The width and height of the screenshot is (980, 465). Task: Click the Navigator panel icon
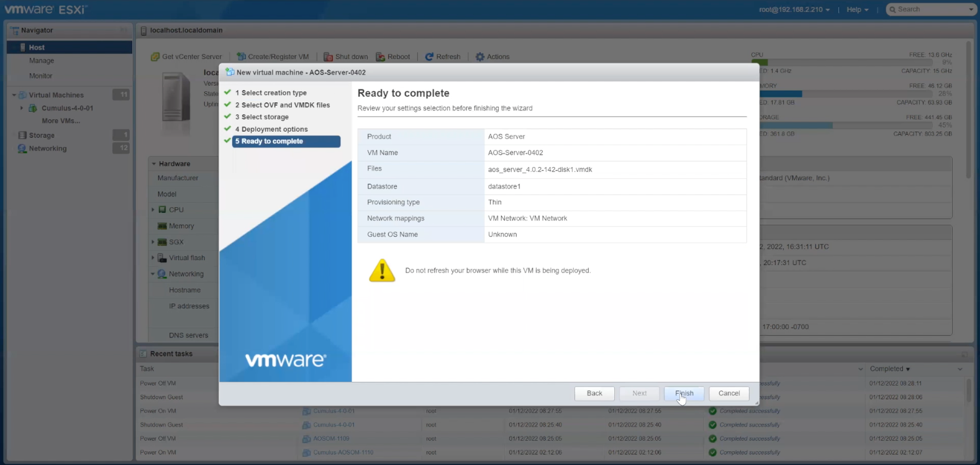[x=15, y=30]
